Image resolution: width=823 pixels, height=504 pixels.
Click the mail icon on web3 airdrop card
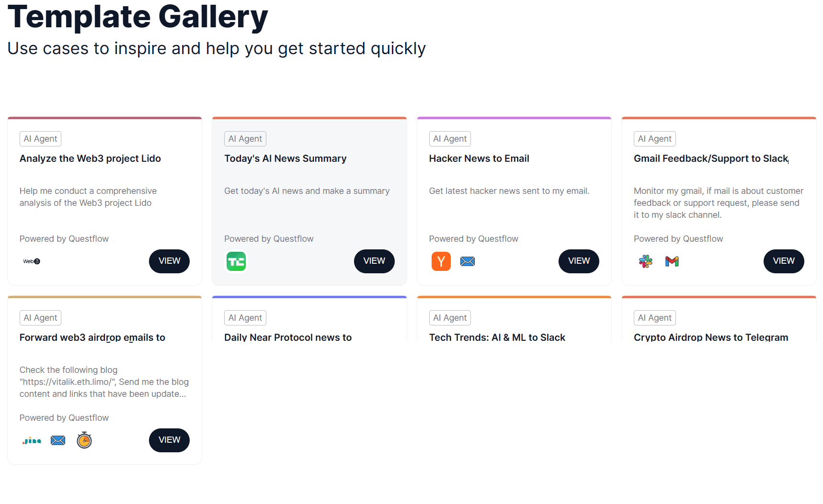coord(58,440)
